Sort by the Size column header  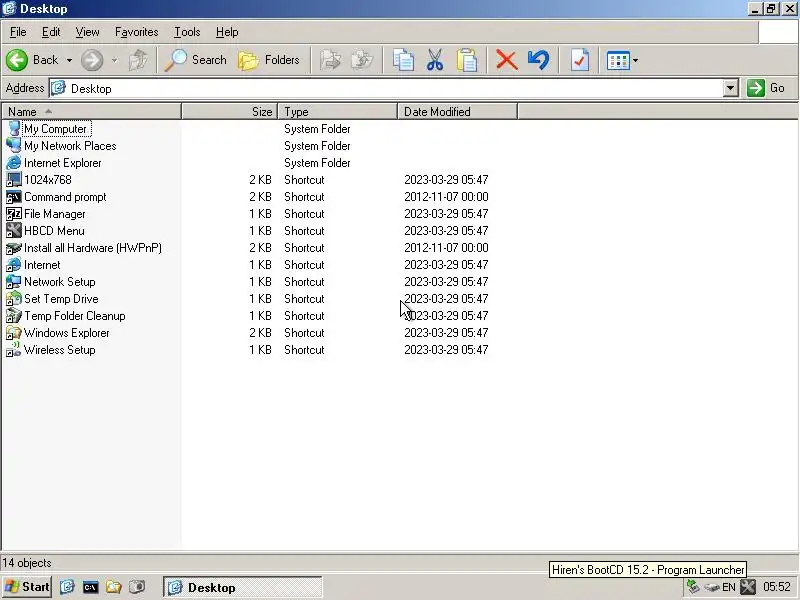(x=230, y=112)
